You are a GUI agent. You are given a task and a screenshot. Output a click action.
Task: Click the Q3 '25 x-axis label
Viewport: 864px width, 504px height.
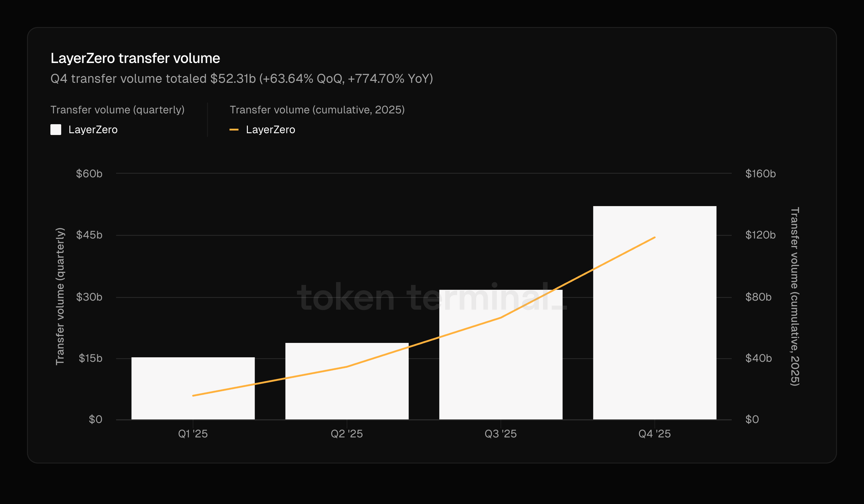coord(501,434)
